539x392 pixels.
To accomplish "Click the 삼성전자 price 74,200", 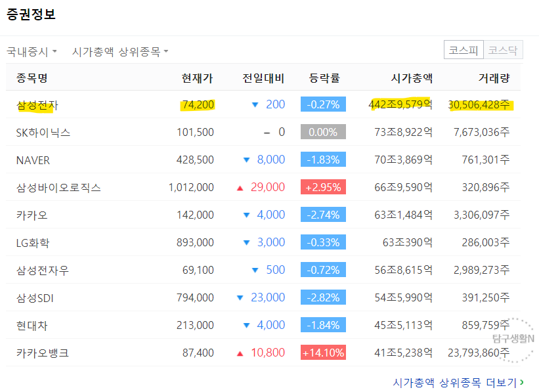I will pyautogui.click(x=198, y=104).
